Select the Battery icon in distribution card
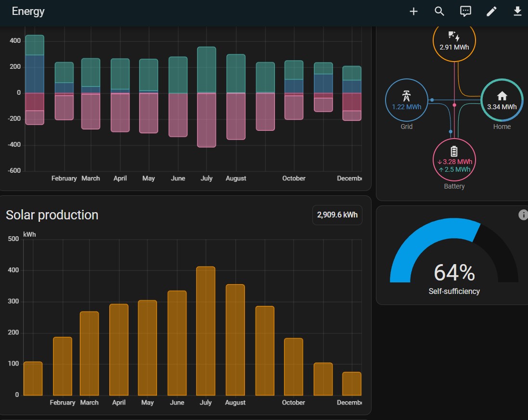Image resolution: width=528 pixels, height=420 pixels. [x=454, y=151]
